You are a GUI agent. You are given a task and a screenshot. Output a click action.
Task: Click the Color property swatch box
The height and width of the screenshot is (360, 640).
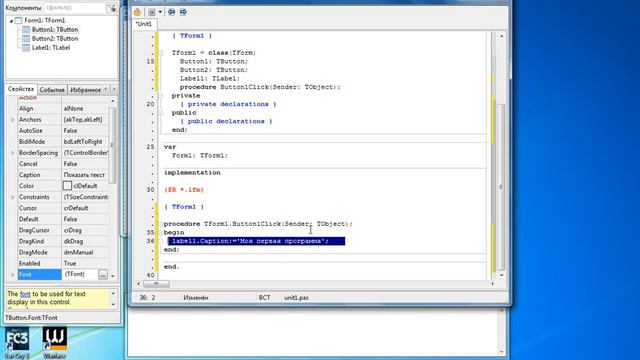click(x=67, y=186)
